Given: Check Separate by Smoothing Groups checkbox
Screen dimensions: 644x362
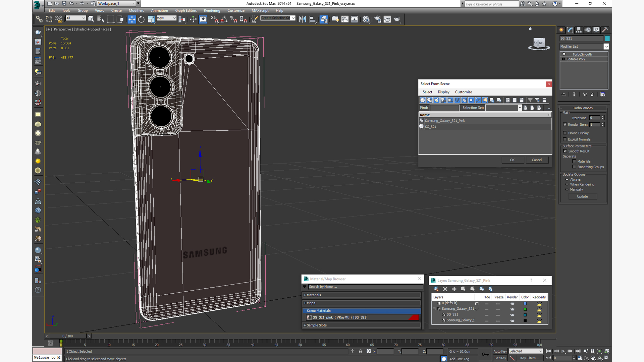Looking at the screenshot, I should pyautogui.click(x=574, y=167).
